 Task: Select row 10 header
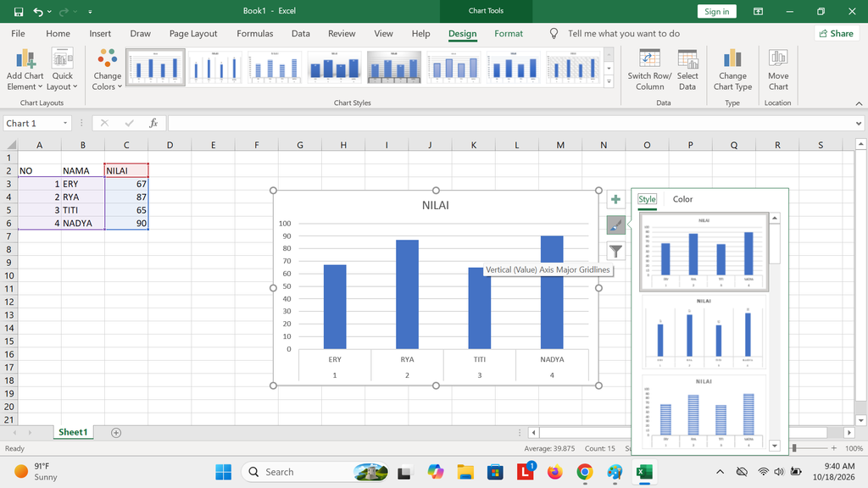point(8,275)
